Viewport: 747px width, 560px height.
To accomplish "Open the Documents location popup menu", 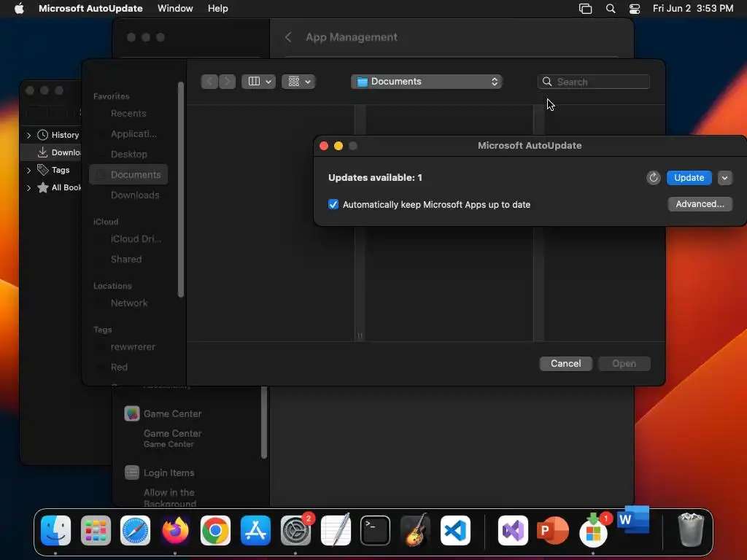I will click(x=427, y=82).
